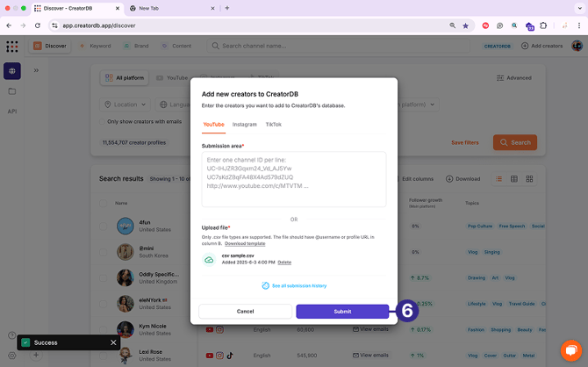Check the @mini creator row checkbox
The image size is (588, 367).
[104, 252]
